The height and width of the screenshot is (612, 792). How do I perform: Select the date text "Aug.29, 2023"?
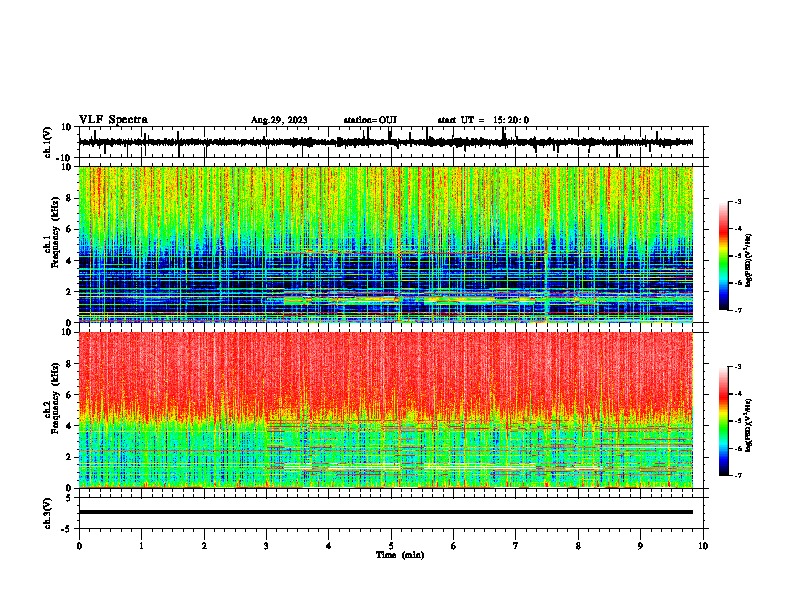(279, 120)
